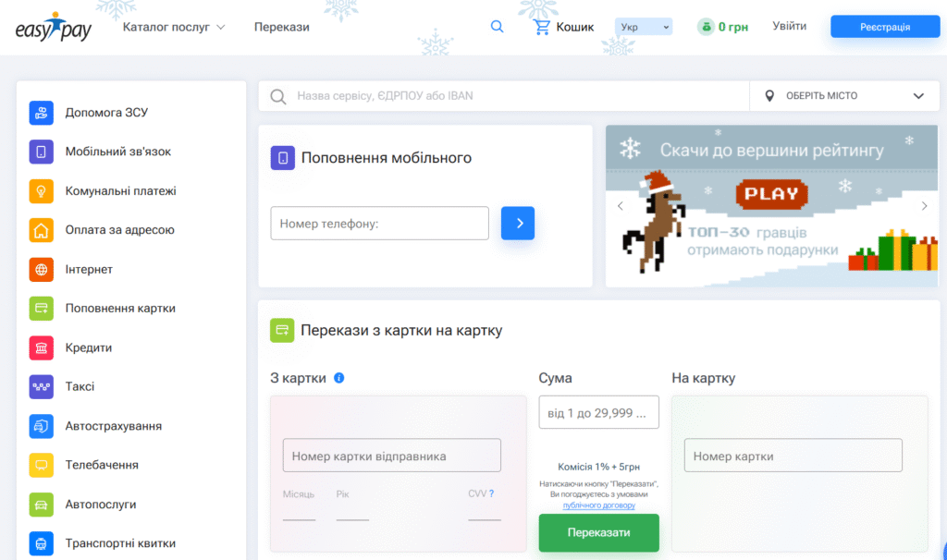Click the Номер телефону input field
Image resolution: width=947 pixels, height=560 pixels.
click(x=379, y=223)
